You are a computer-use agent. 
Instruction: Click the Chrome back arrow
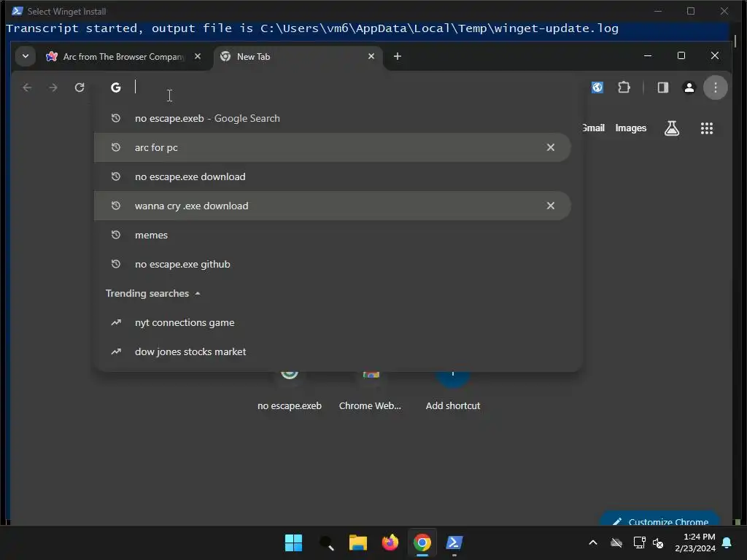27,87
